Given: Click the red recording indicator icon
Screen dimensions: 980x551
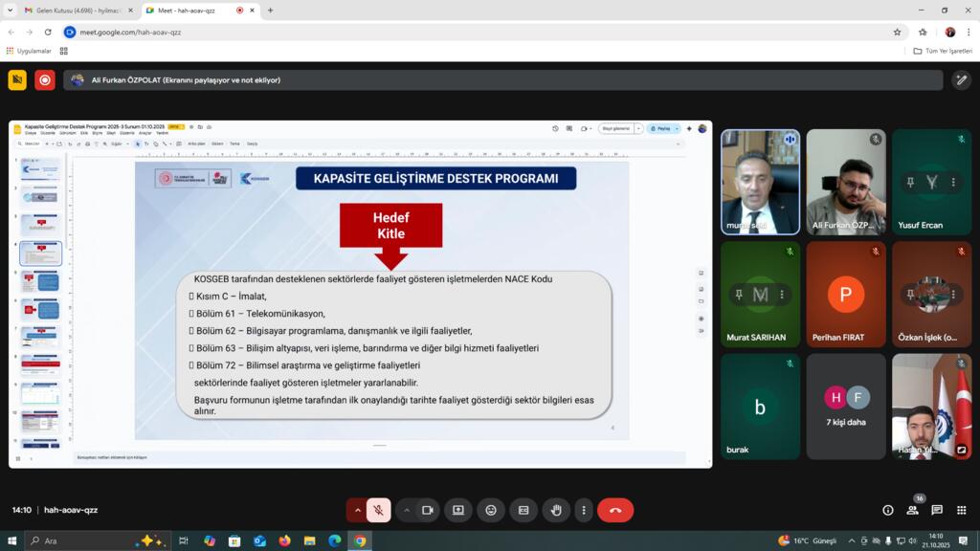Looking at the screenshot, I should pos(45,80).
